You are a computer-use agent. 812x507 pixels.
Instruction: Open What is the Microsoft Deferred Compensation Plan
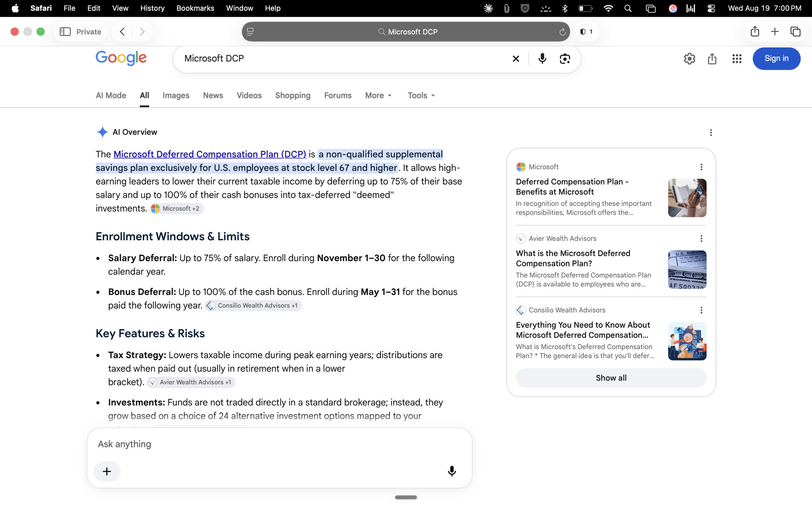pos(573,258)
